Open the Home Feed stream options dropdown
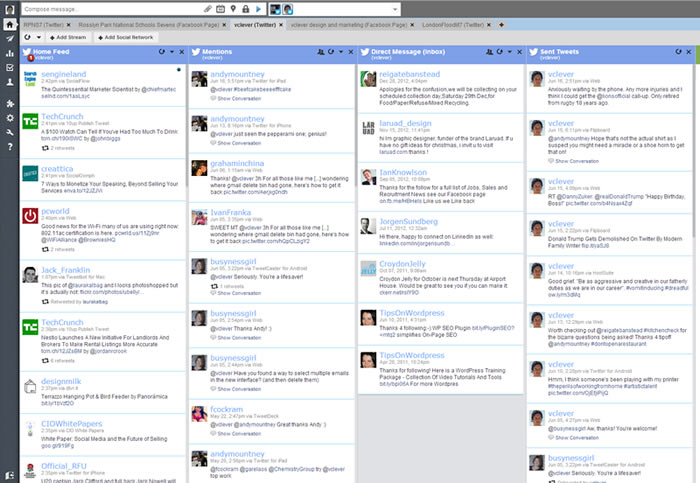Viewport: 700px width, 483px height. (x=172, y=52)
